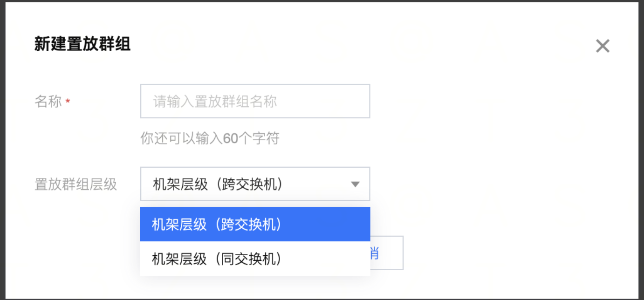Dismiss the dialog using the top-right X icon
644x300 pixels.
coord(603,46)
